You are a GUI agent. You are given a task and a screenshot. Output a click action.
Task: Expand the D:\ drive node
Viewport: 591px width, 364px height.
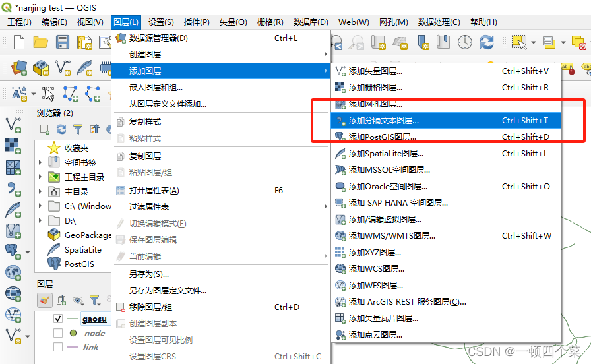pos(40,220)
